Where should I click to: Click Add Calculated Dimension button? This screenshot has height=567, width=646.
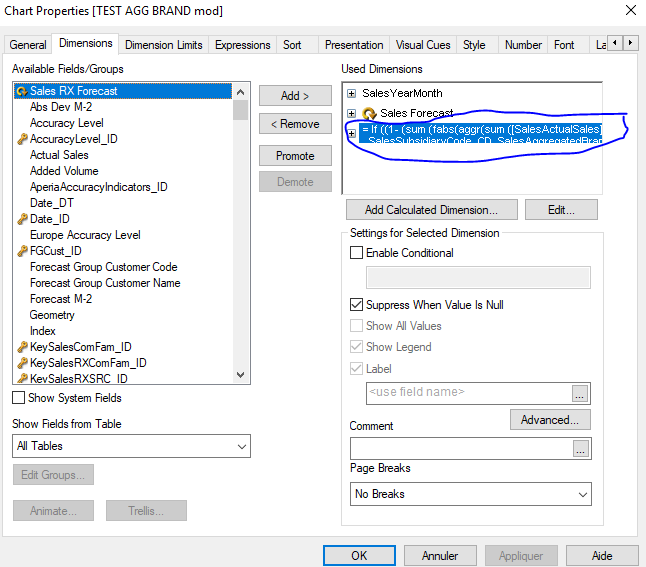click(x=431, y=210)
